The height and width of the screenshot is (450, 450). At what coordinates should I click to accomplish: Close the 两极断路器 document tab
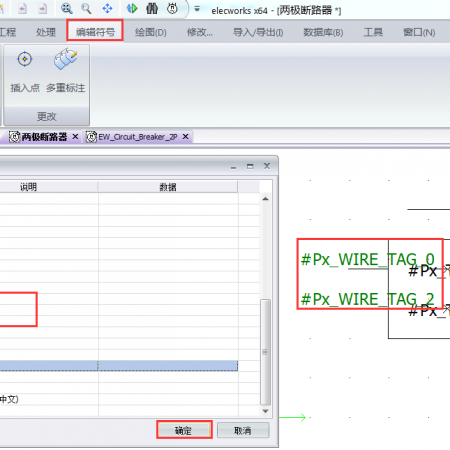pyautogui.click(x=75, y=137)
